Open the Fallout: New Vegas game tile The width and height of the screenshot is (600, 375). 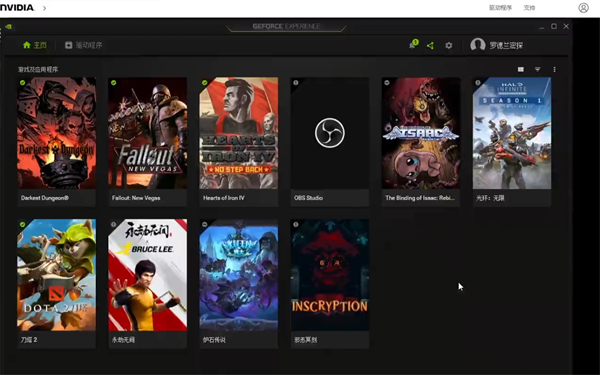click(148, 142)
